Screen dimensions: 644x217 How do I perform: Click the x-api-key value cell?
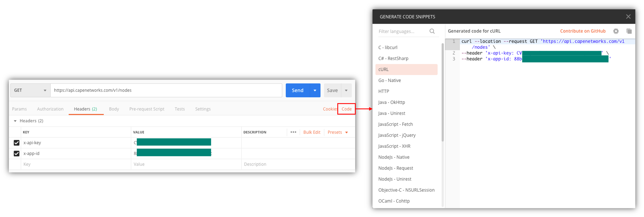[x=186, y=143]
